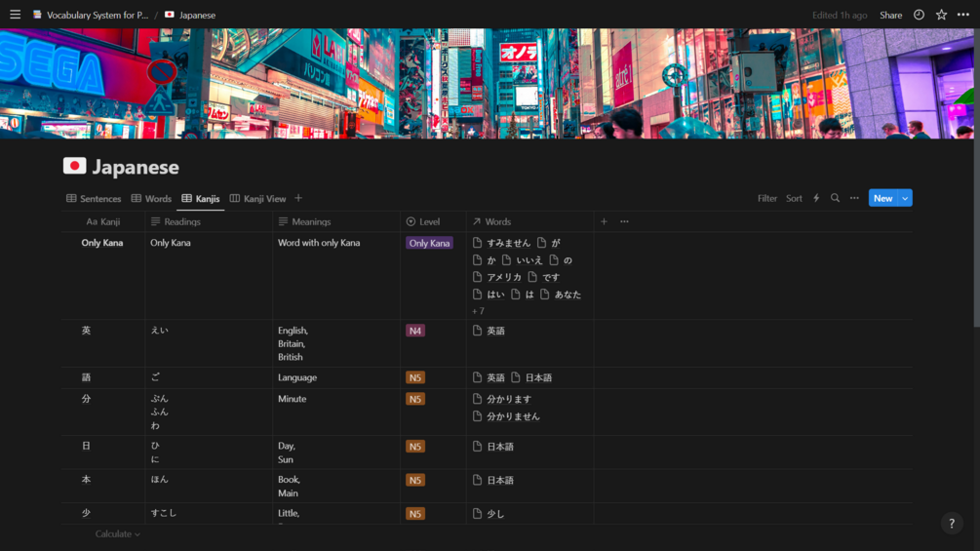
Task: Select the Kanjis view tab
Action: 201,199
